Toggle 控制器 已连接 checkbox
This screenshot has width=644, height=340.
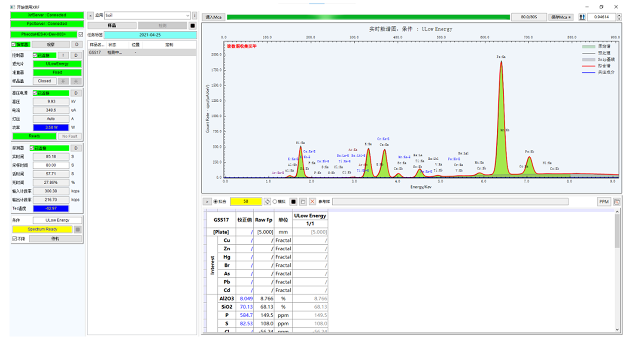click(36, 55)
